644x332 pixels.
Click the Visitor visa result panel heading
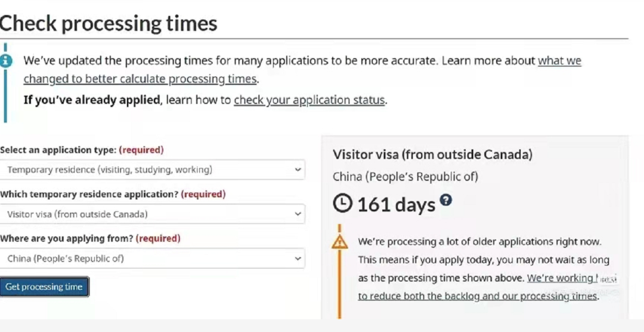click(432, 155)
